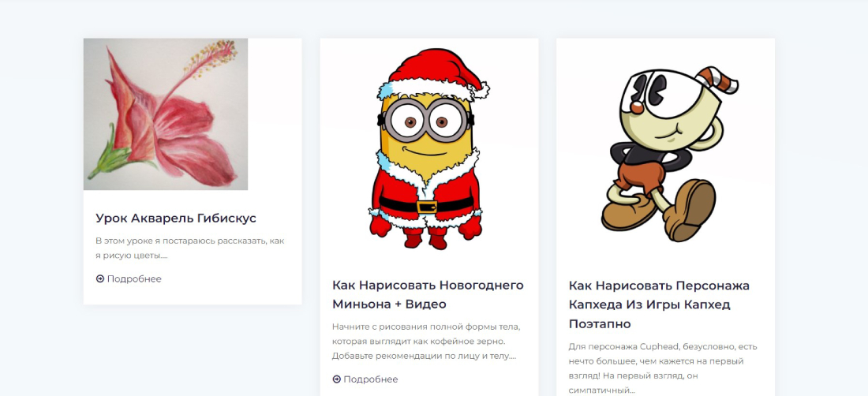This screenshot has width=868, height=396.
Task: Open the watercolor hibiscus flower thumbnail
Action: 166,114
